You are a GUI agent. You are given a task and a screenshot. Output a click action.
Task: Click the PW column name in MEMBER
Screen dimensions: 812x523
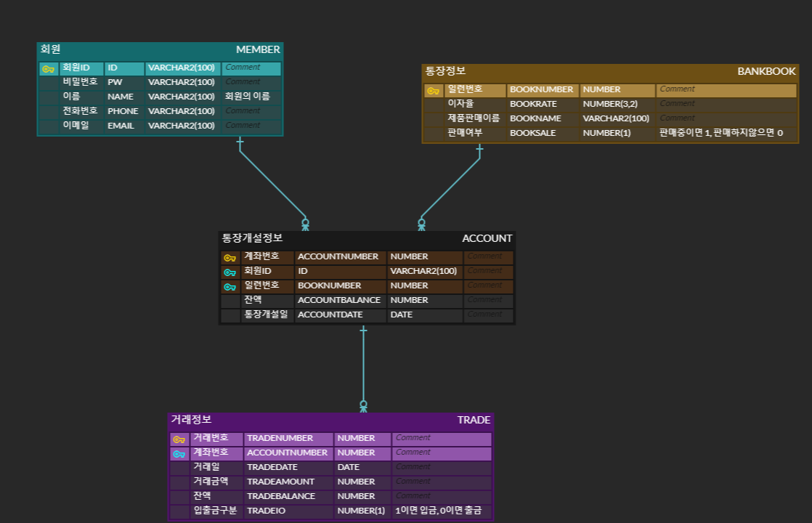115,82
